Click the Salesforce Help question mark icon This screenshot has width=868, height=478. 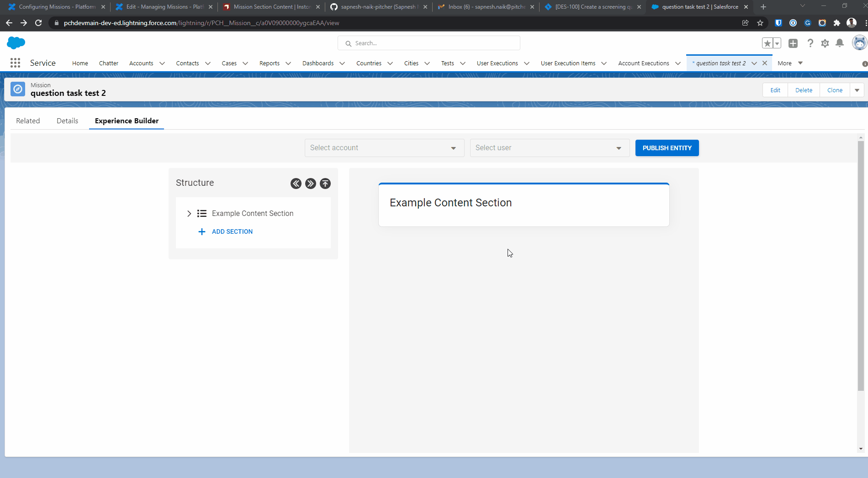click(x=810, y=43)
